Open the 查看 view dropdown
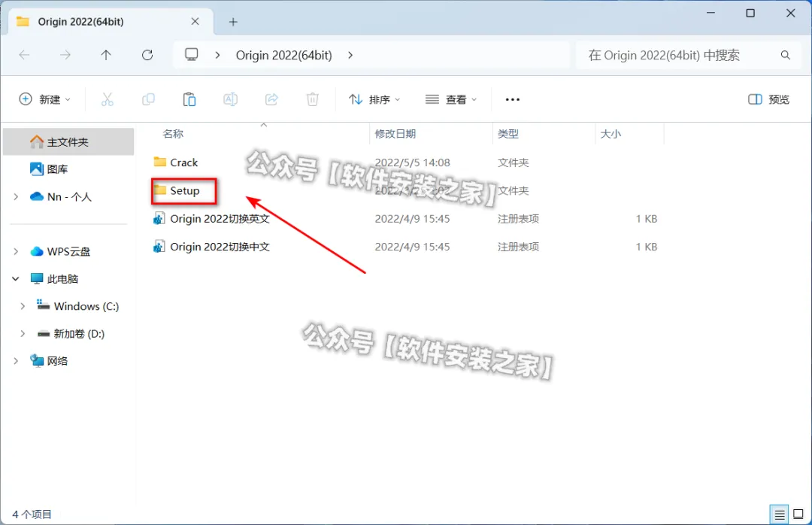 coord(450,99)
